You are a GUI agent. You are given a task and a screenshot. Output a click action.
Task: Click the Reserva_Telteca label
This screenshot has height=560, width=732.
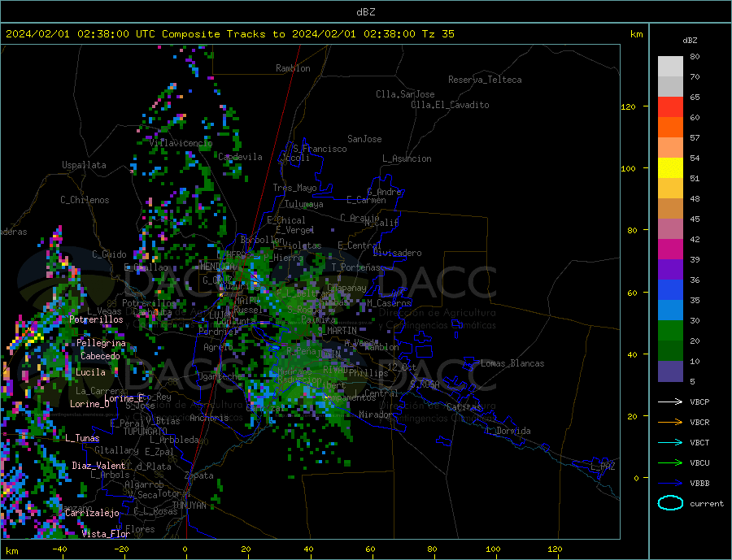coord(485,80)
